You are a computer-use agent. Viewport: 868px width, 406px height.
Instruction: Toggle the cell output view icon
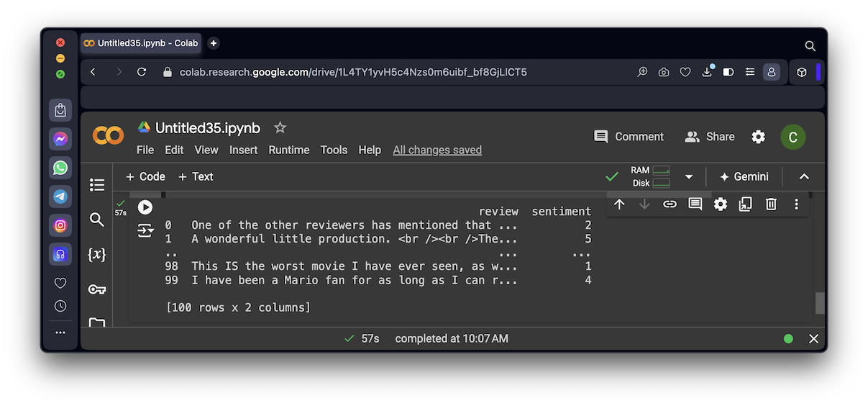(145, 230)
